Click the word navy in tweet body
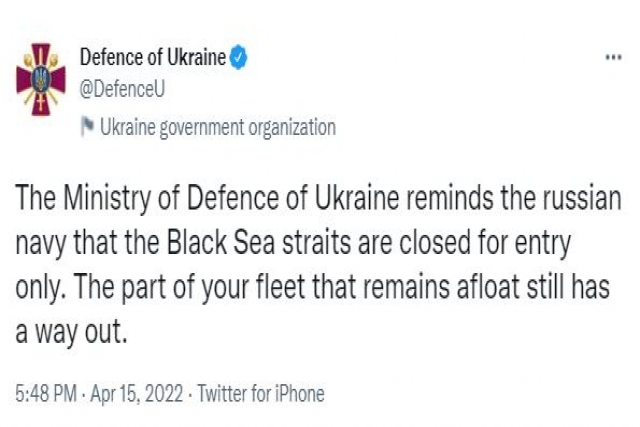Screen dimensions: 640x427 [x=40, y=245]
